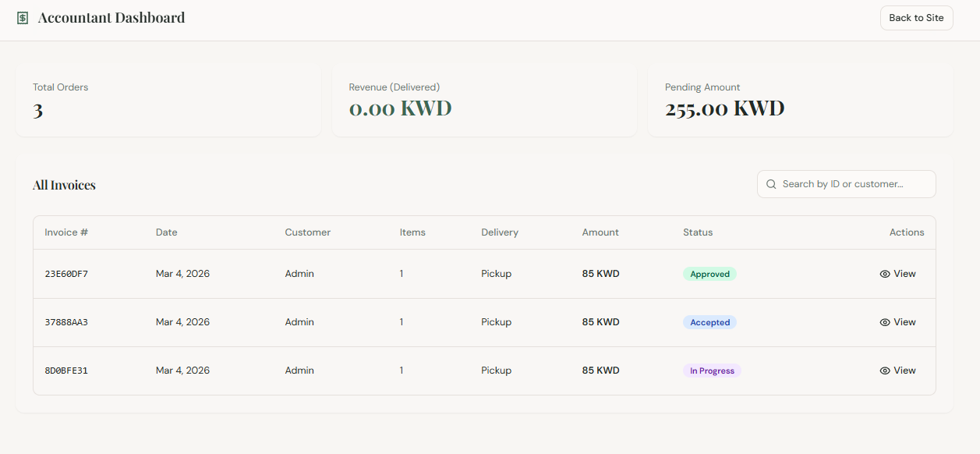The image size is (980, 454).
Task: Click the Customer column header
Action: (x=308, y=232)
